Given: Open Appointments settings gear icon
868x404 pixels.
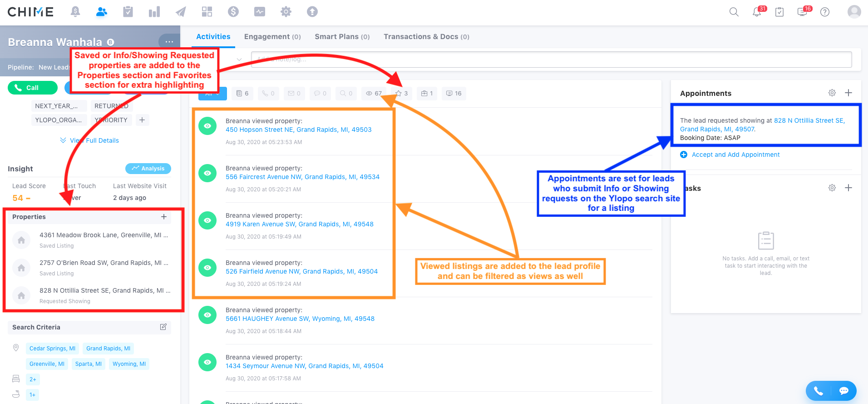Looking at the screenshot, I should [x=832, y=93].
